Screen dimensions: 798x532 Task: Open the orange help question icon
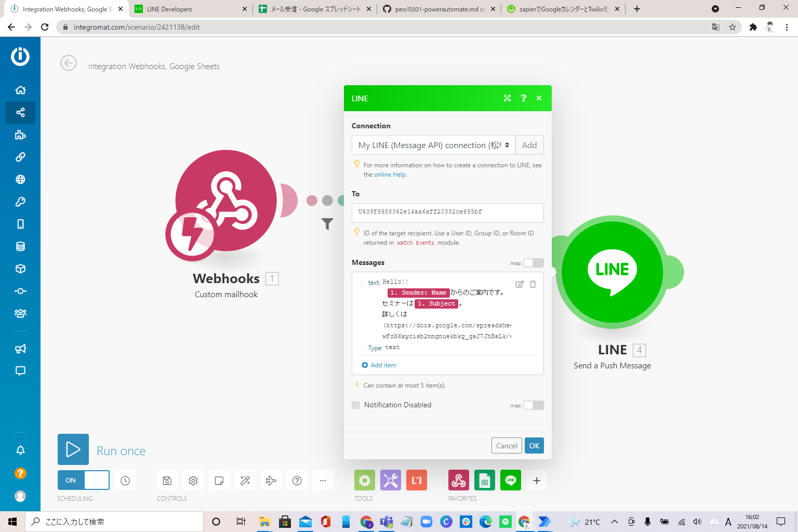pyautogui.click(x=20, y=473)
